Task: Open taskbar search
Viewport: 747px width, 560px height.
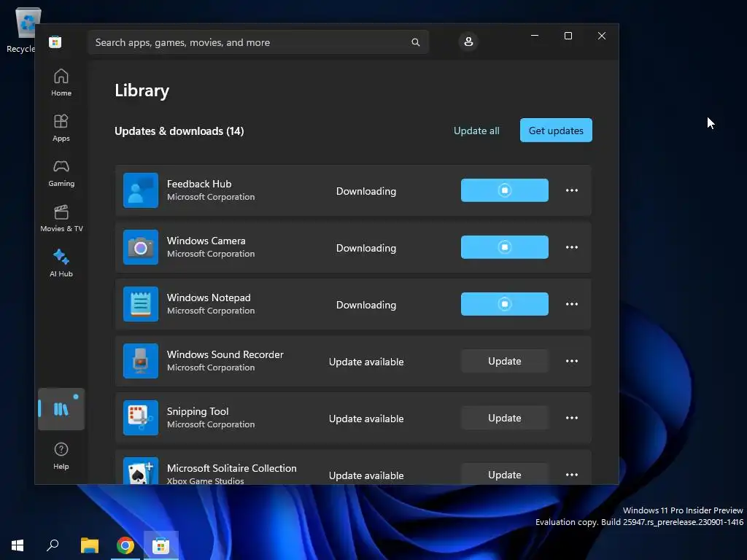Action: tap(53, 545)
